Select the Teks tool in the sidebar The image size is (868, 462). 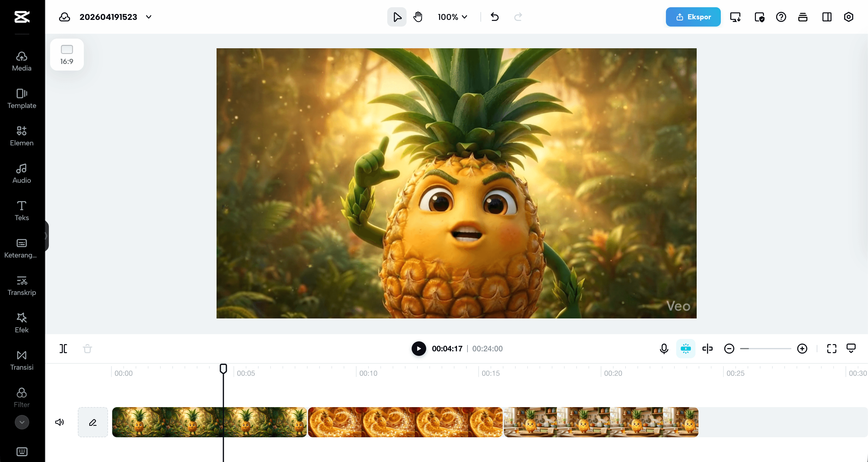(22, 210)
